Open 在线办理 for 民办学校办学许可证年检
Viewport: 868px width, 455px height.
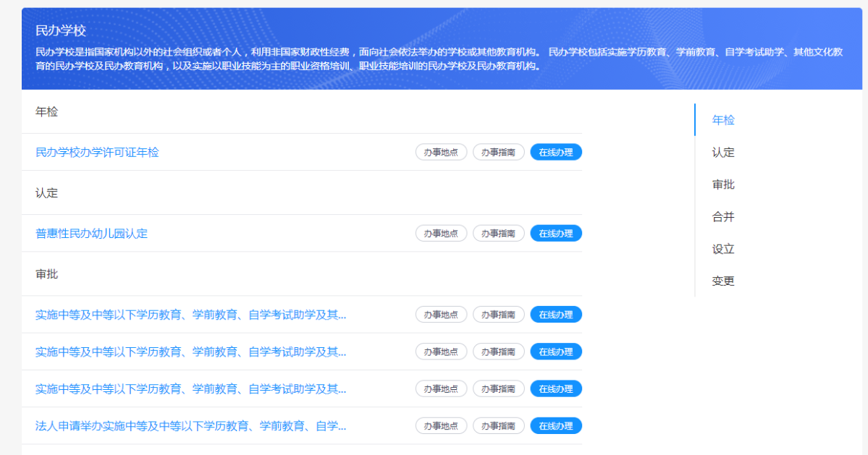point(555,152)
